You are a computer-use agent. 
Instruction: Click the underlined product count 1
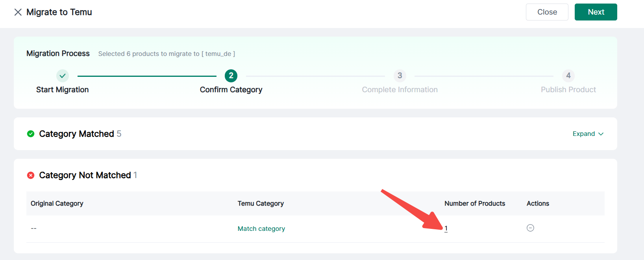tap(446, 228)
